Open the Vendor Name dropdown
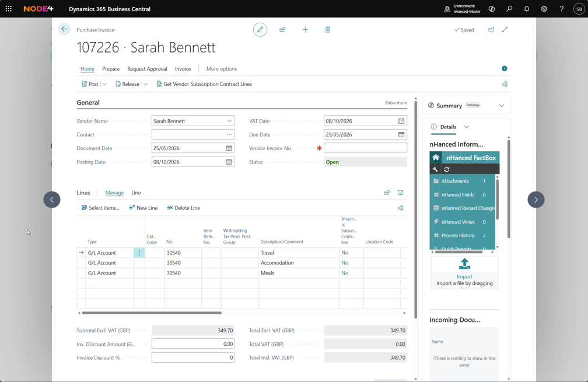The width and height of the screenshot is (588, 382). pos(229,121)
